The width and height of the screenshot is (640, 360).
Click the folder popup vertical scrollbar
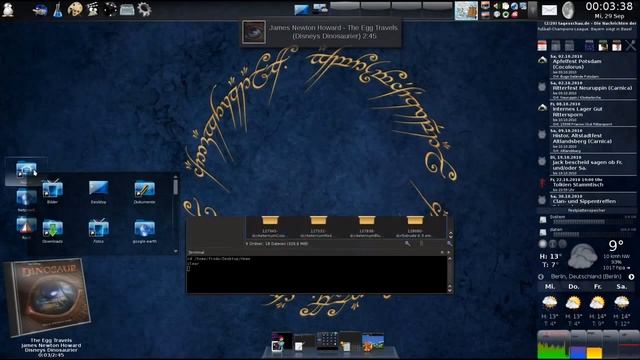point(176,214)
